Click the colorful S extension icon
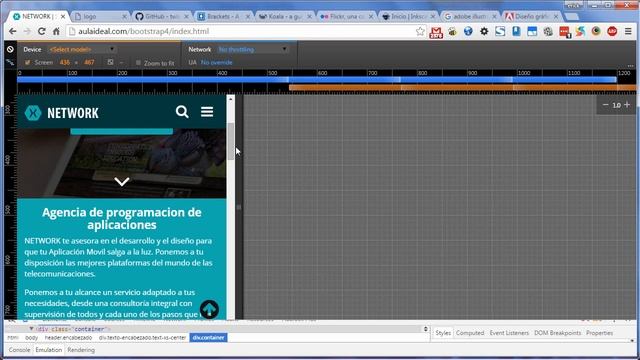Screen dimensions: 640x360 [x=580, y=31]
